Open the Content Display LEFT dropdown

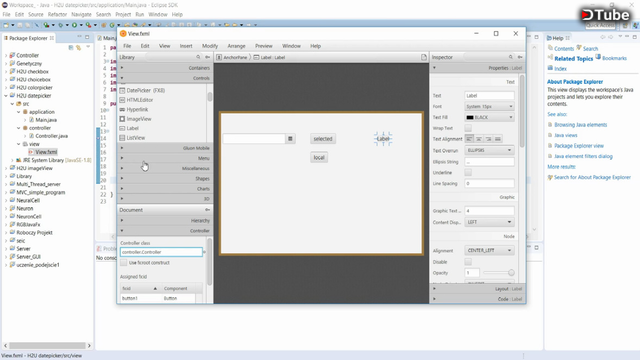(489, 222)
